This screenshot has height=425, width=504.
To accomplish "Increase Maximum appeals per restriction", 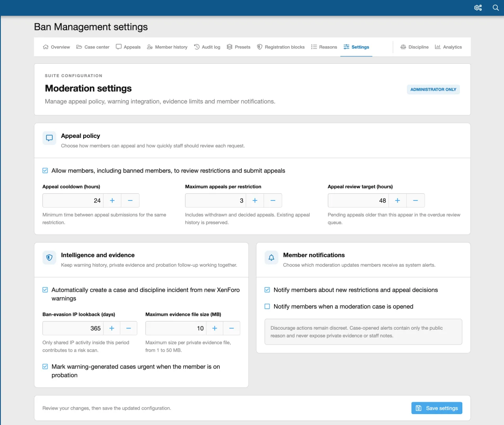I will click(255, 200).
